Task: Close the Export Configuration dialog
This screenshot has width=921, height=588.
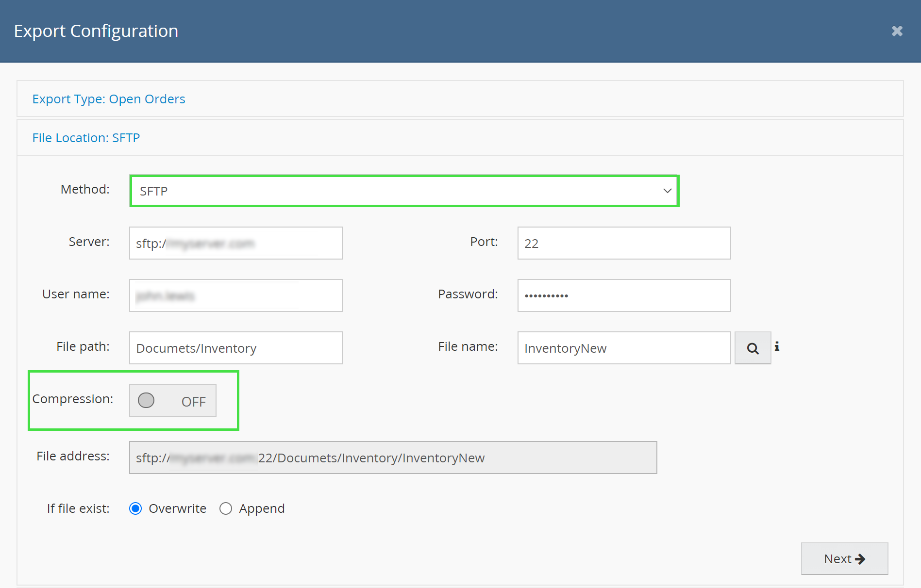Action: (897, 31)
